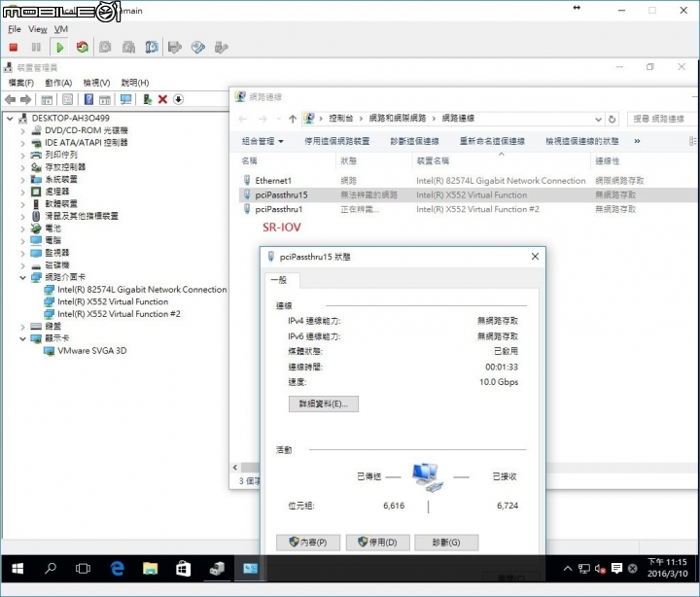The height and width of the screenshot is (597, 700).
Task: Close the pciPassthru15 狀態 dialog
Action: coord(535,257)
